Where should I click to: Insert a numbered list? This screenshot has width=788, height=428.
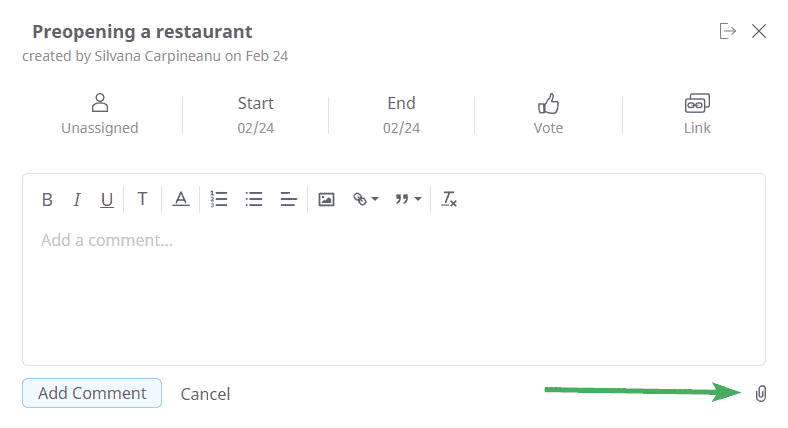click(219, 199)
